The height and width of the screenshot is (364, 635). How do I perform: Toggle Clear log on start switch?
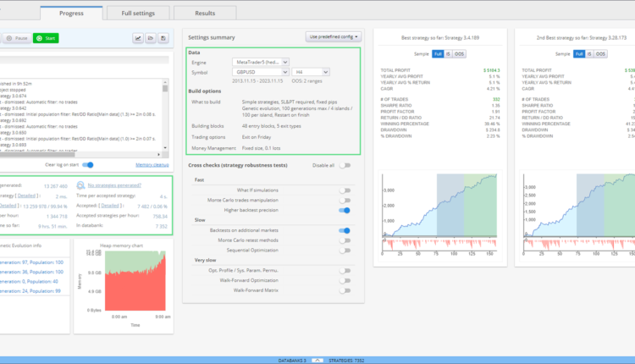click(x=87, y=141)
